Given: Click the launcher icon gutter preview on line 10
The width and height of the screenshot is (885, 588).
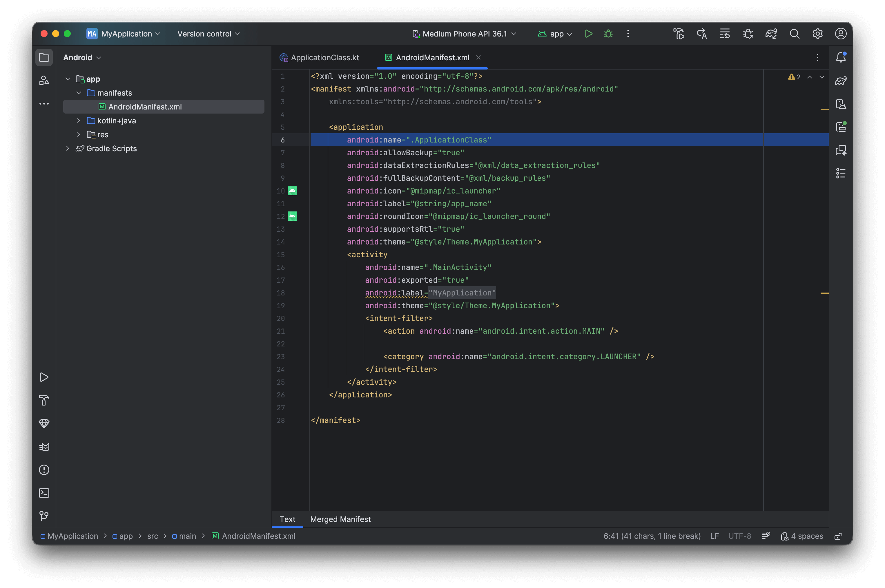Looking at the screenshot, I should pos(292,191).
